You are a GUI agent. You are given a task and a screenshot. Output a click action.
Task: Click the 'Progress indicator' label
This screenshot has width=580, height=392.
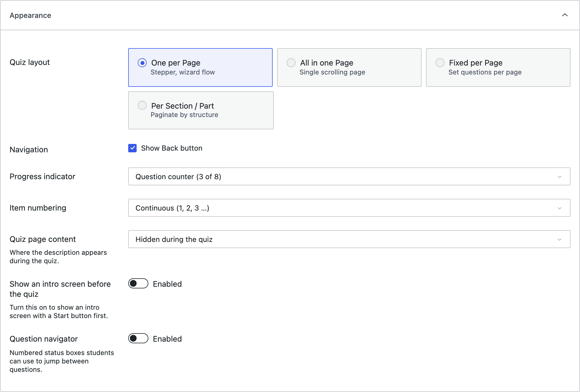(43, 176)
